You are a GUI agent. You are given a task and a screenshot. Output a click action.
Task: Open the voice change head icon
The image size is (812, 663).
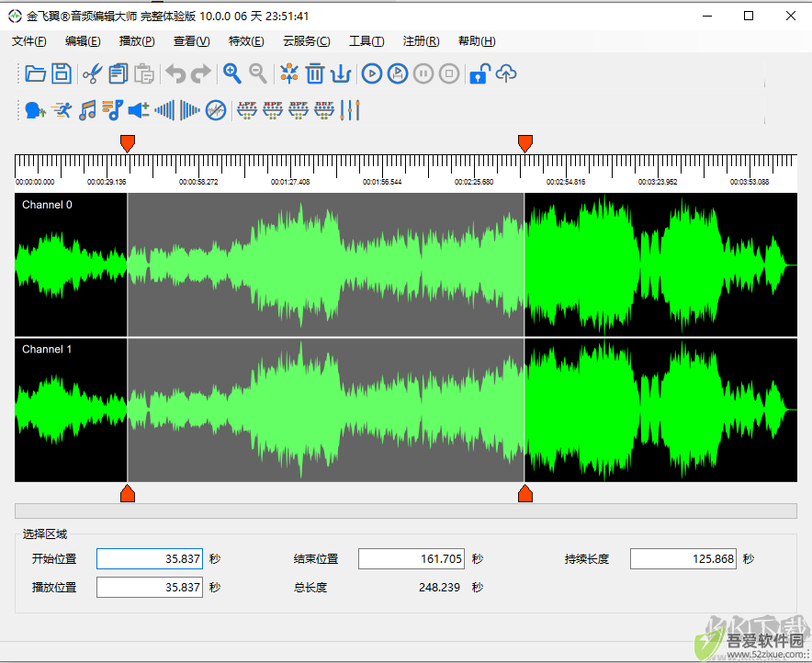click(x=35, y=110)
